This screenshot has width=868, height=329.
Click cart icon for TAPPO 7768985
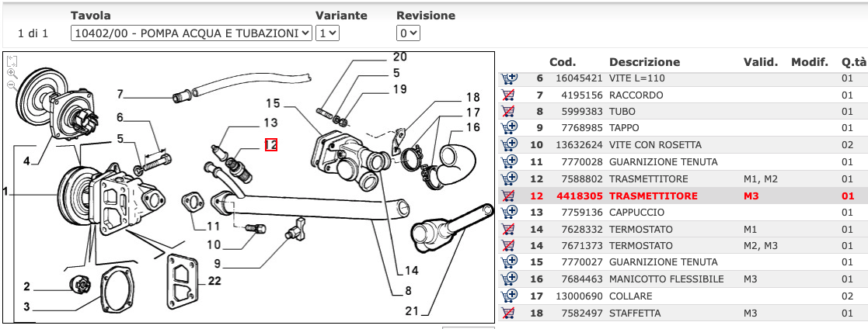tap(509, 128)
